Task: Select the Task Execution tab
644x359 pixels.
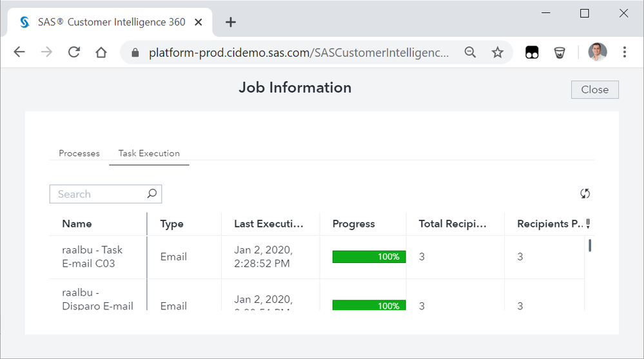Action: [149, 153]
